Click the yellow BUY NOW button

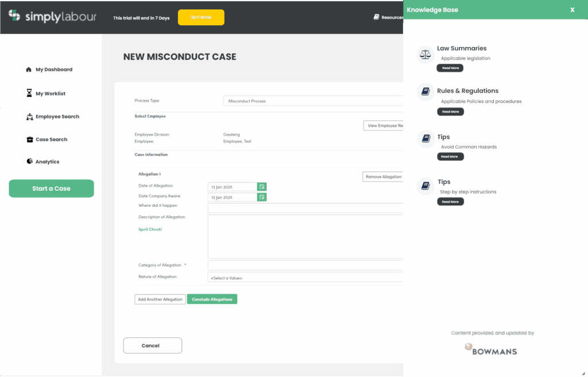201,18
